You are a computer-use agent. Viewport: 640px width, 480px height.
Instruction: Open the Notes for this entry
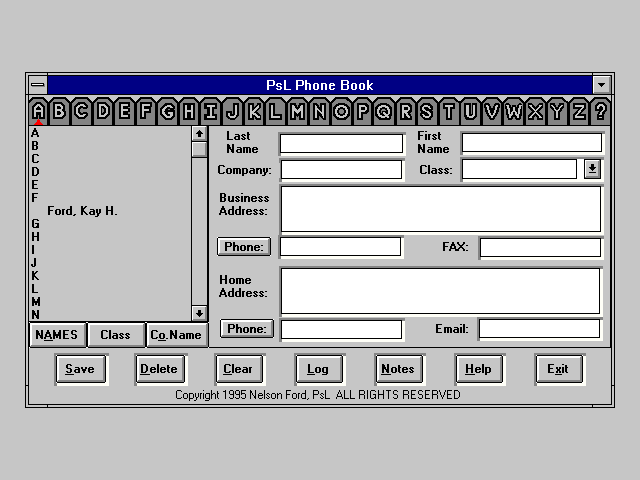tap(397, 369)
